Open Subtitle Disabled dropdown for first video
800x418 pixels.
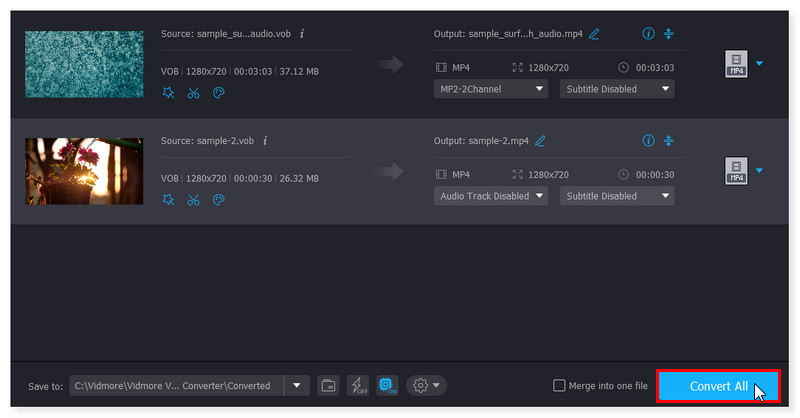coord(616,89)
